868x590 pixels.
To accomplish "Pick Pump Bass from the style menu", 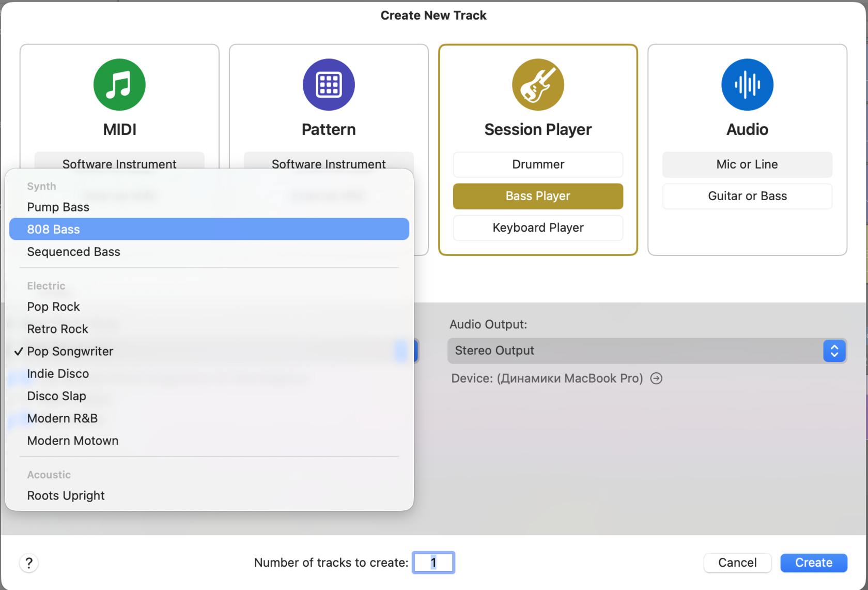I will (209, 207).
